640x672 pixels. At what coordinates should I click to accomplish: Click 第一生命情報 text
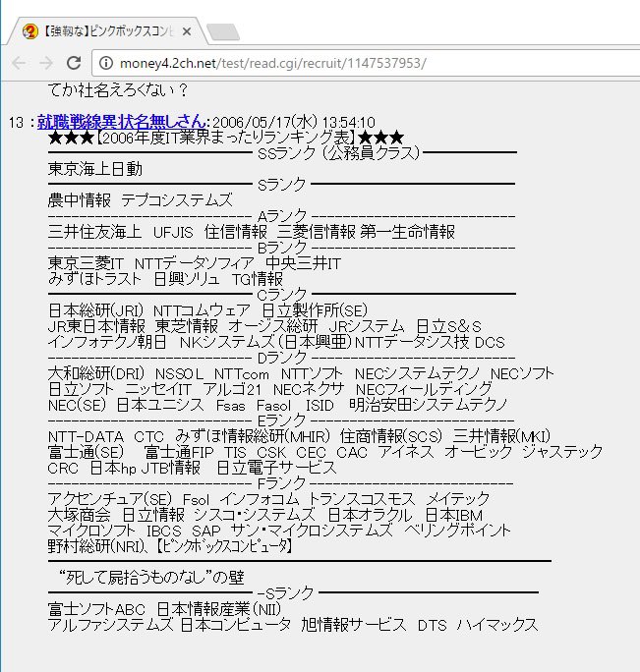[x=408, y=232]
